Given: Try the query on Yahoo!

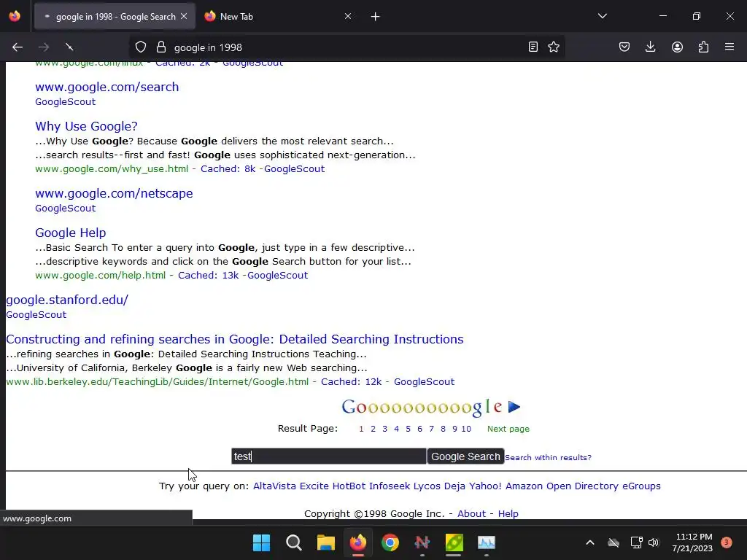Looking at the screenshot, I should pyautogui.click(x=485, y=486).
